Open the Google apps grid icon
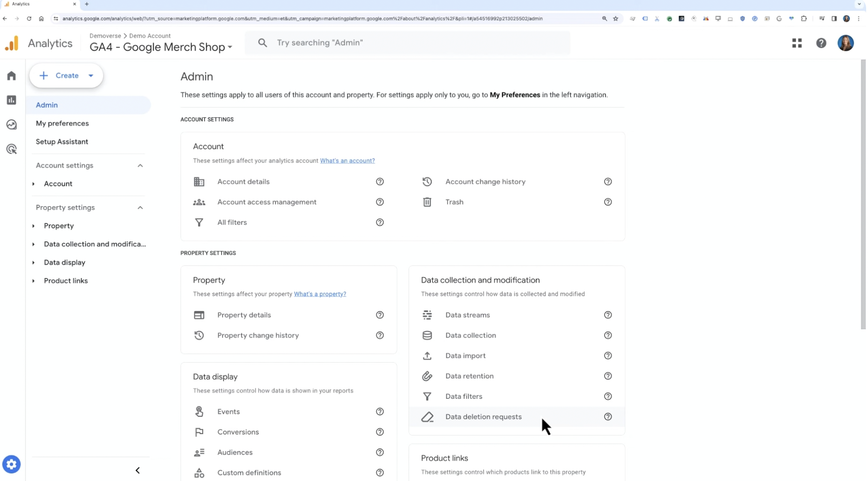This screenshot has width=868, height=481. (x=797, y=43)
